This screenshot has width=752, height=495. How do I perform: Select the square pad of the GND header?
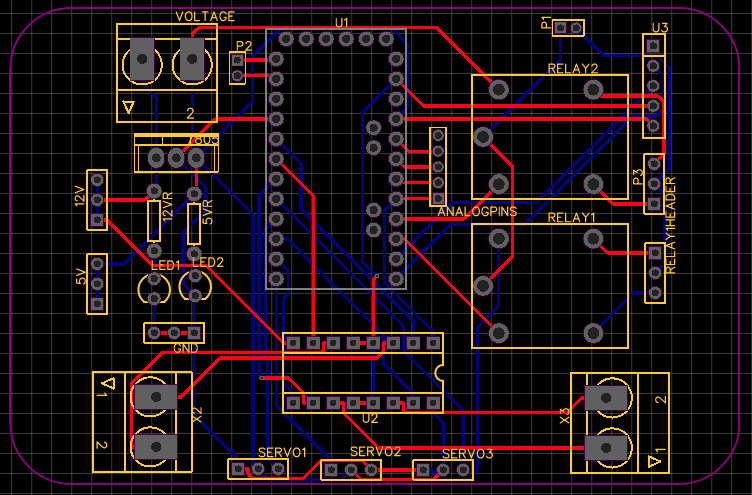194,332
